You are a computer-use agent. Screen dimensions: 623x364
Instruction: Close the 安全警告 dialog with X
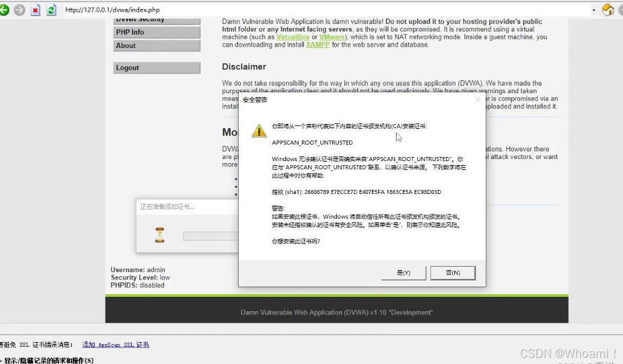tap(478, 99)
